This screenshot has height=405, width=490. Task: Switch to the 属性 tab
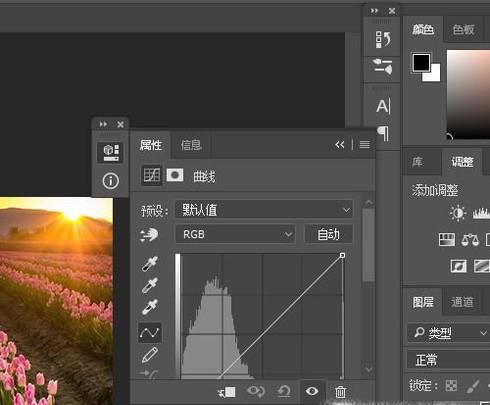[151, 145]
